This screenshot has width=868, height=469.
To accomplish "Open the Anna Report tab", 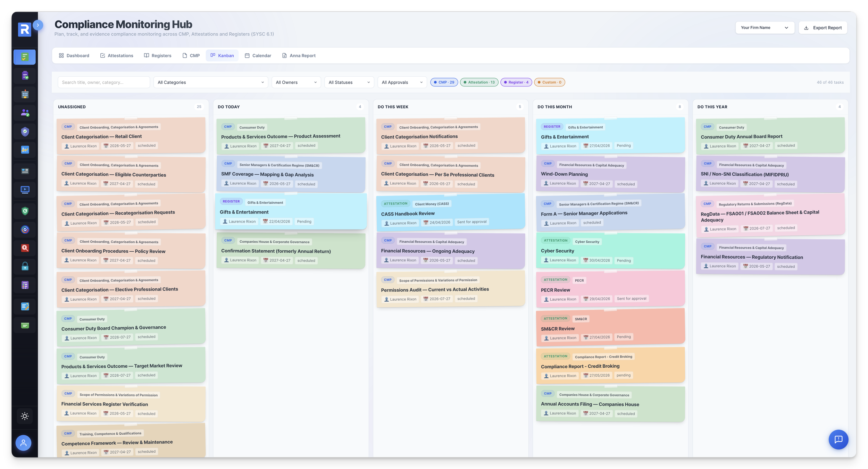I will [299, 55].
